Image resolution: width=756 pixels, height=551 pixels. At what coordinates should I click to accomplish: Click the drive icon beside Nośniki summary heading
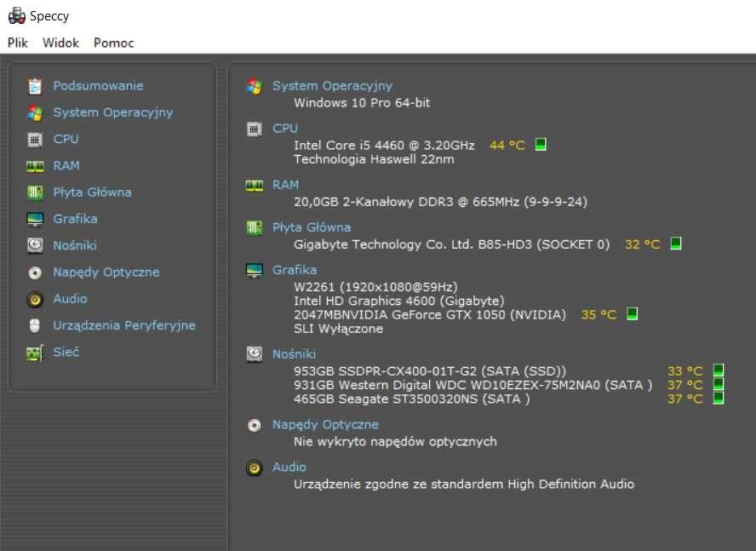tap(254, 354)
